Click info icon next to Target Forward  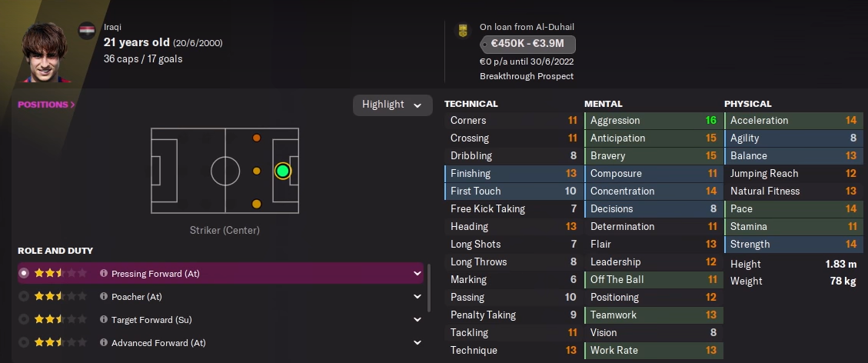click(x=104, y=320)
